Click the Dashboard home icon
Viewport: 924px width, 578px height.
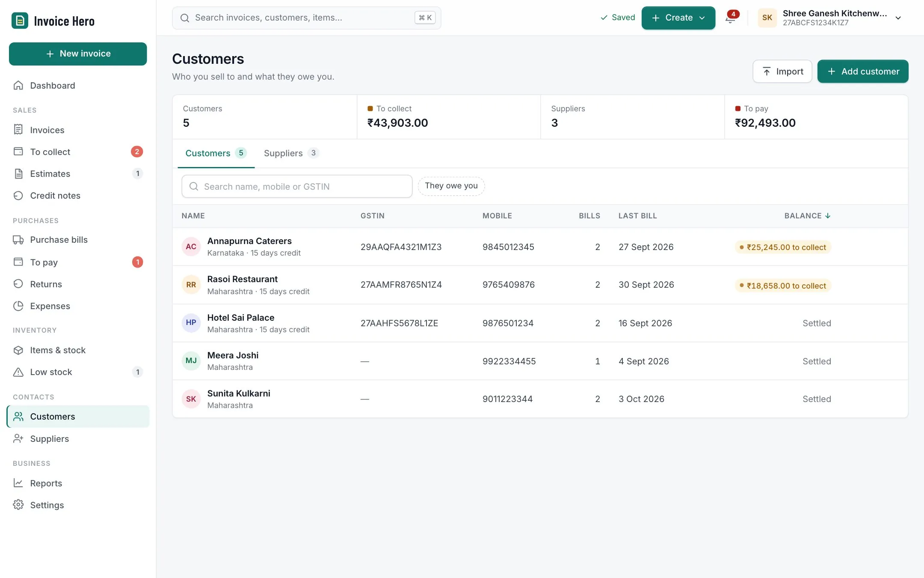(18, 85)
